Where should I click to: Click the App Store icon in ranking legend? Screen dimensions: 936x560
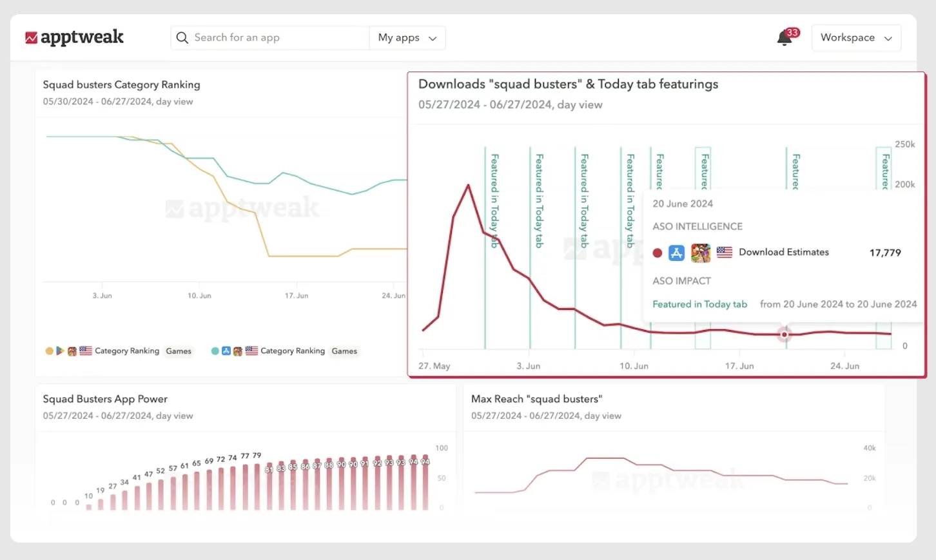(x=226, y=351)
